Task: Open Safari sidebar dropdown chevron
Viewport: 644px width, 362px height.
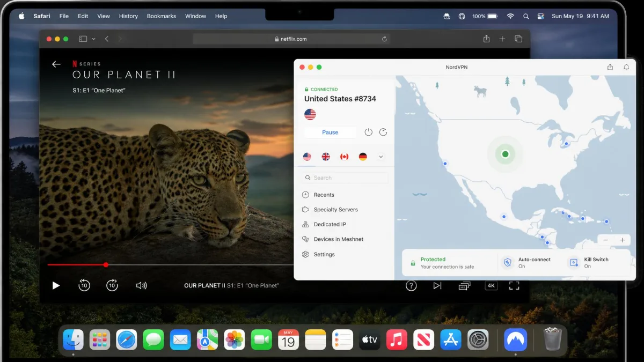Action: click(94, 39)
